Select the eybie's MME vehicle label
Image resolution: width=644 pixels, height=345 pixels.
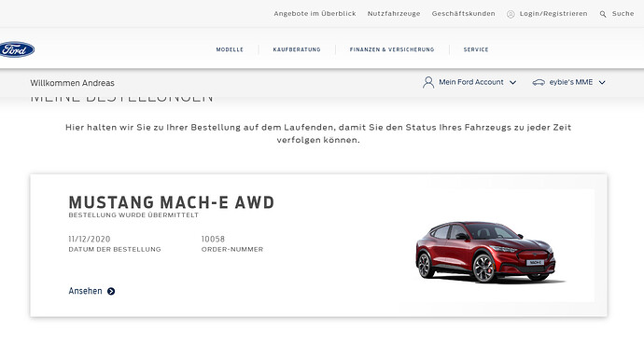pos(571,82)
